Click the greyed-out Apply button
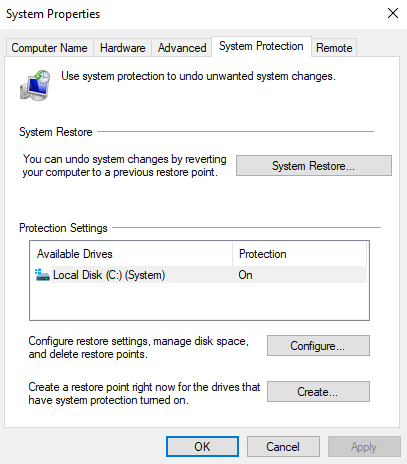407x464 pixels. click(x=364, y=446)
